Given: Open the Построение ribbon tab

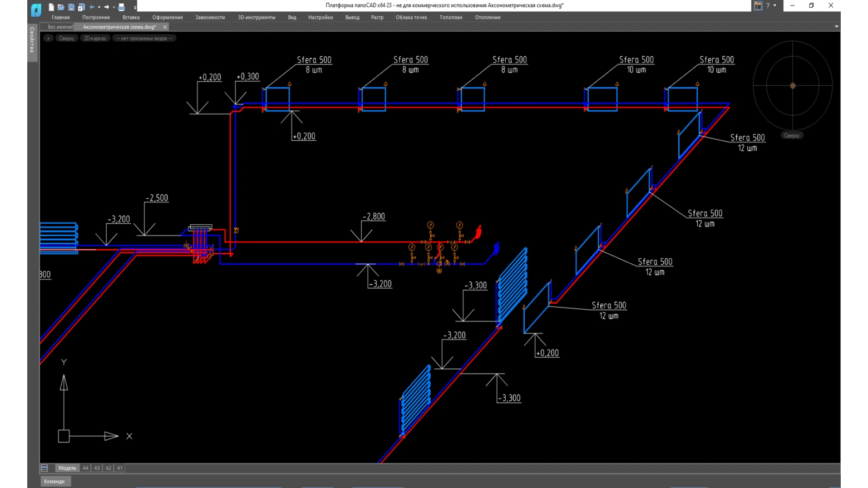Looking at the screenshot, I should pyautogui.click(x=96, y=17).
